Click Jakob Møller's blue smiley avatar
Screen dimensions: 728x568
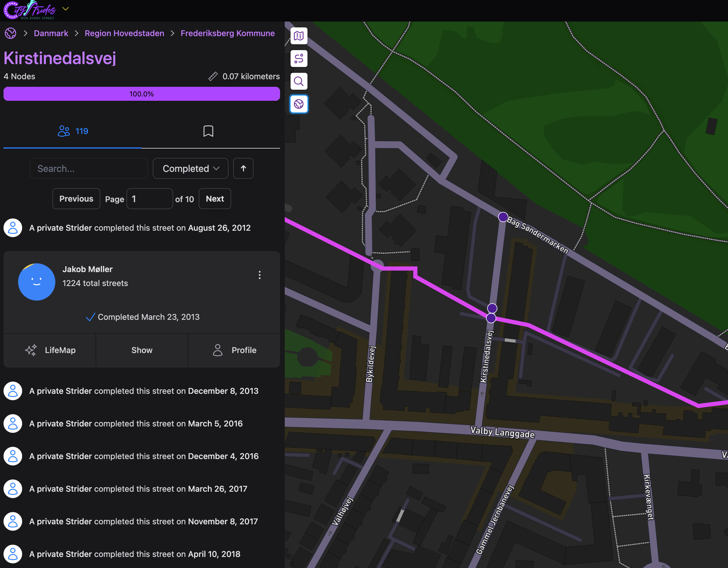click(36, 282)
